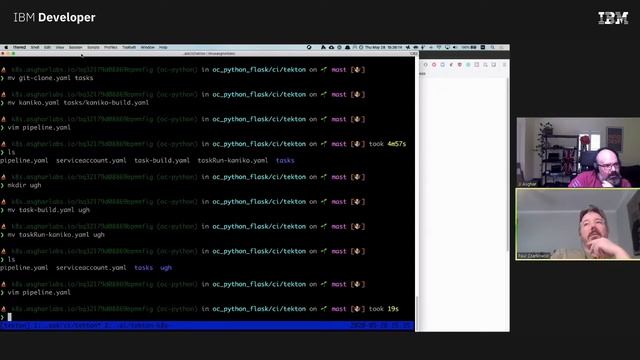Click the 'took 19s' duration text
Screen dimensions: 640x360
[384, 309]
